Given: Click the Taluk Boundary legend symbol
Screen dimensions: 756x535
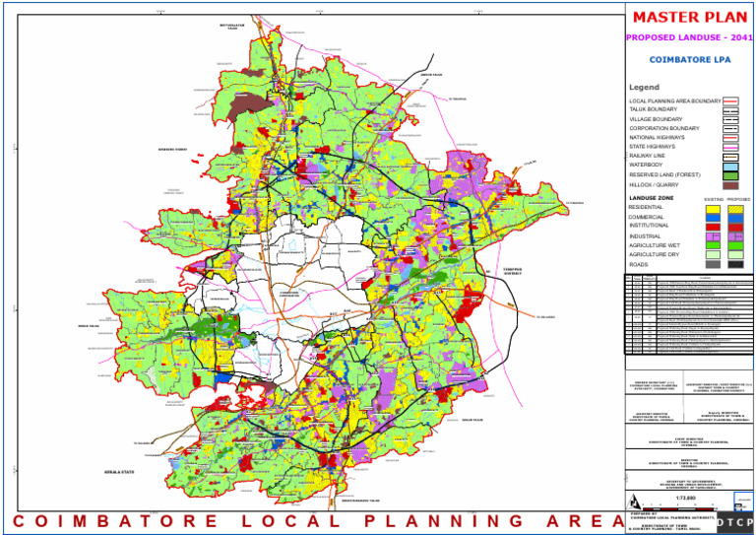Looking at the screenshot, I should (x=730, y=110).
